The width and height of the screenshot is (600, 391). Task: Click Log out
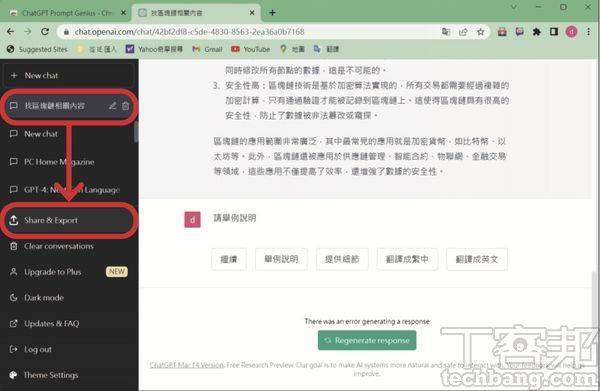point(69,349)
